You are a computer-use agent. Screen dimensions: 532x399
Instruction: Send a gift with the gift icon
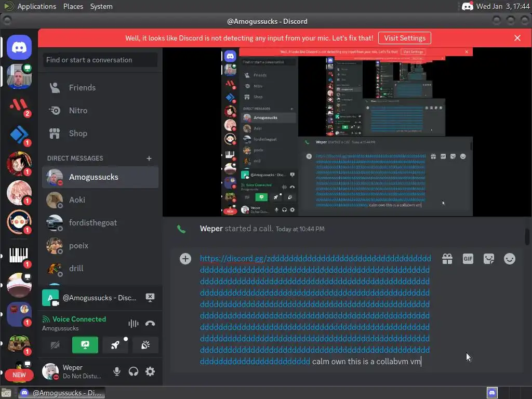447,259
